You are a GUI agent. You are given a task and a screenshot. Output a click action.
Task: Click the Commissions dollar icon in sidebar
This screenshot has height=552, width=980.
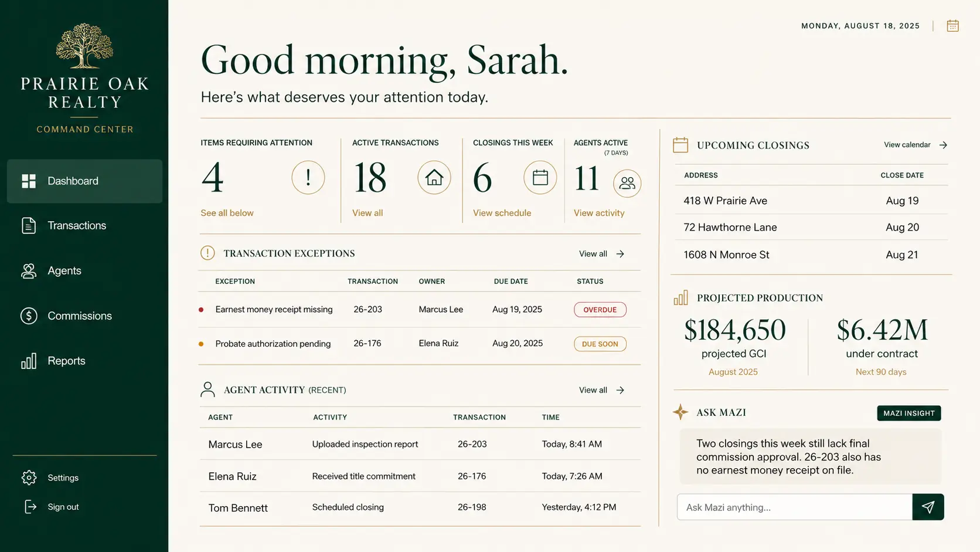coord(29,316)
